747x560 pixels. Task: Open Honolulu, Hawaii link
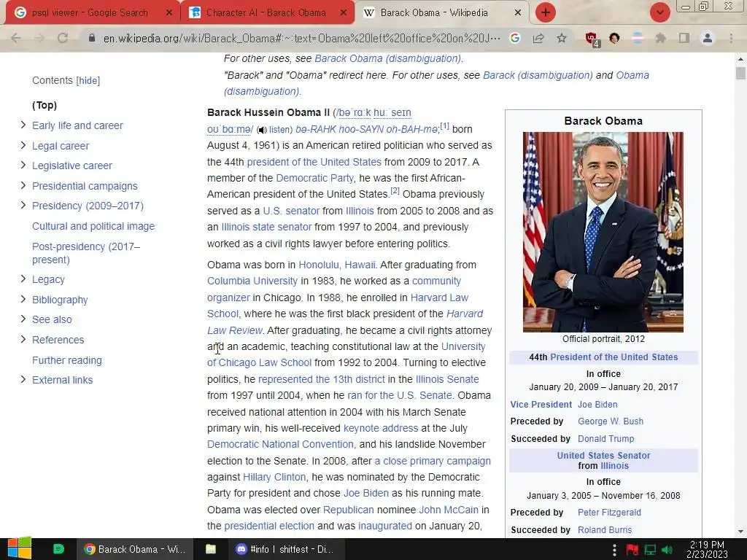[x=337, y=265]
